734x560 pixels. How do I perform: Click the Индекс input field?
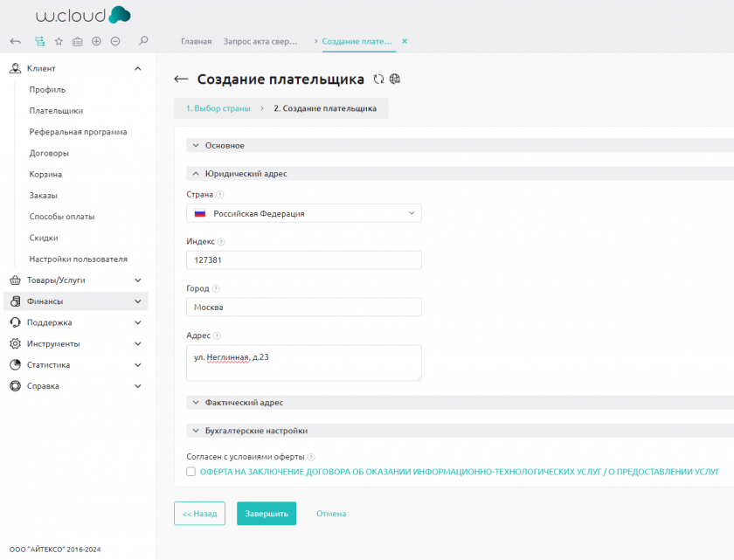[304, 260]
